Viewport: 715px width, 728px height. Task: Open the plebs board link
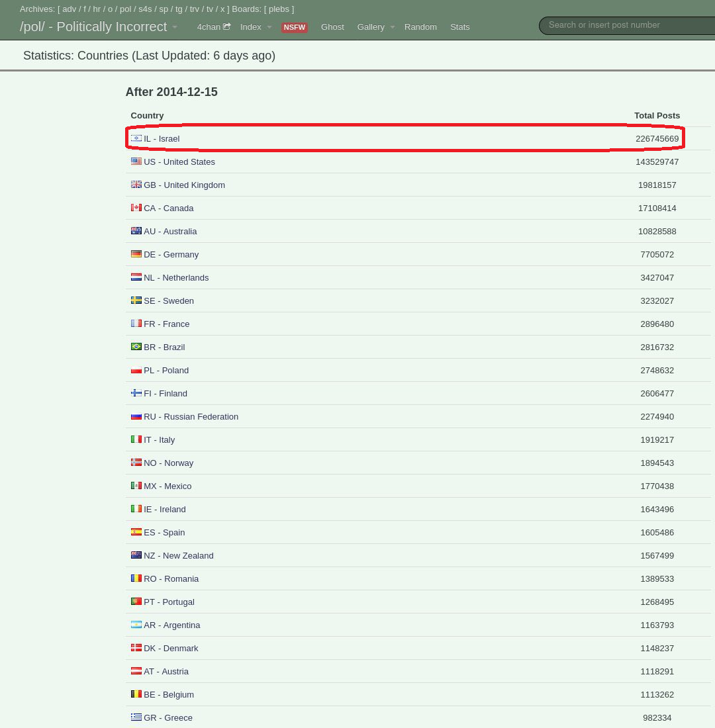click(x=279, y=9)
